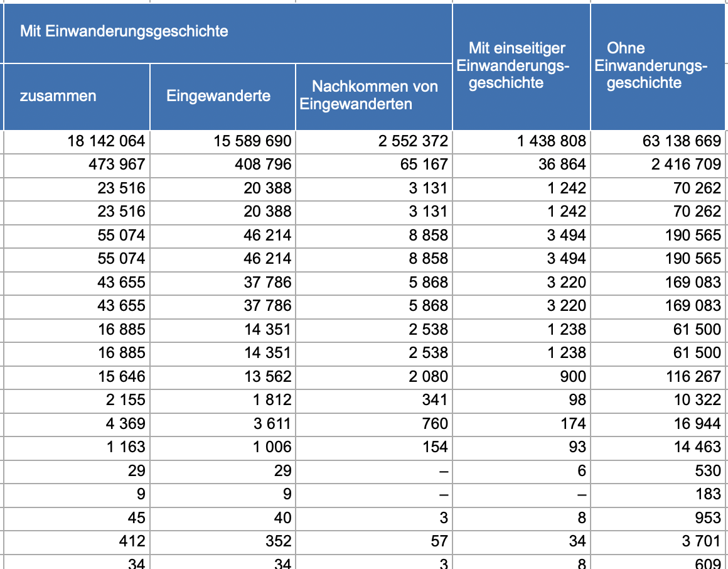Click the cell with 341
The height and width of the screenshot is (569, 728).
374,401
